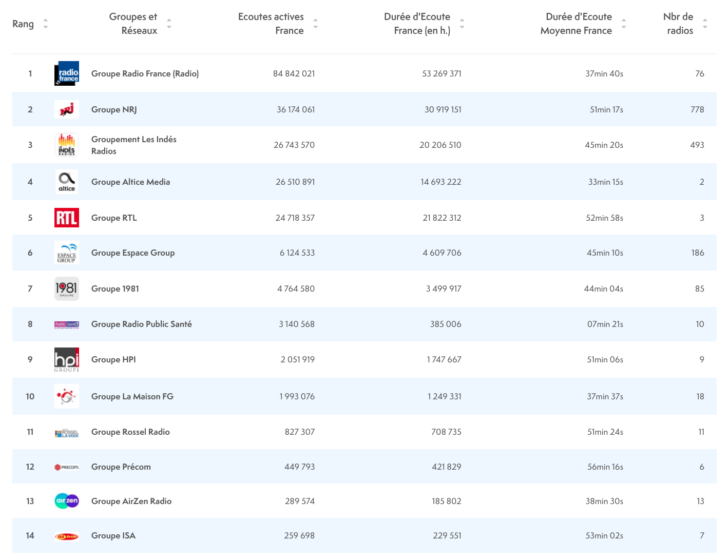Viewport: 728px width, 560px height.
Task: Sort by Nbr de radios arrows
Action: pyautogui.click(x=705, y=24)
